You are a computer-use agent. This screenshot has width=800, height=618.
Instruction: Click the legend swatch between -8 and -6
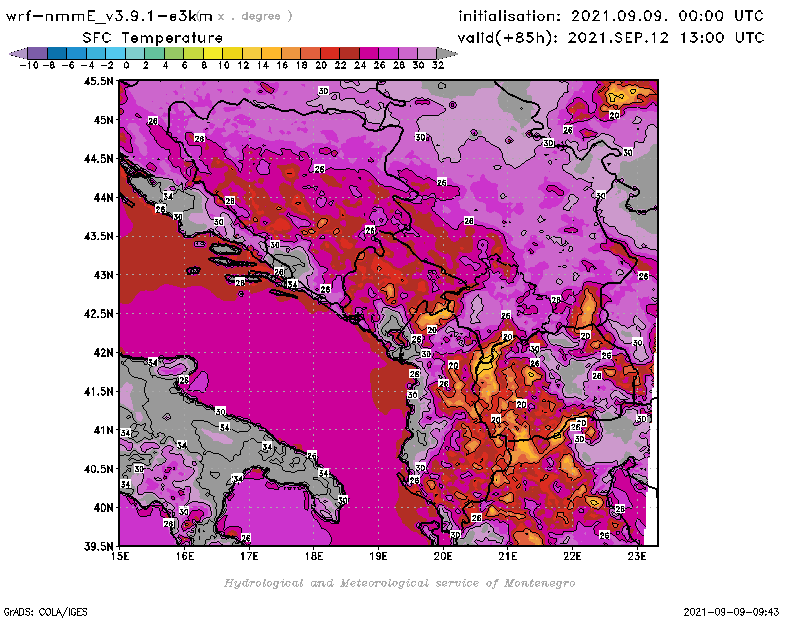[57, 53]
